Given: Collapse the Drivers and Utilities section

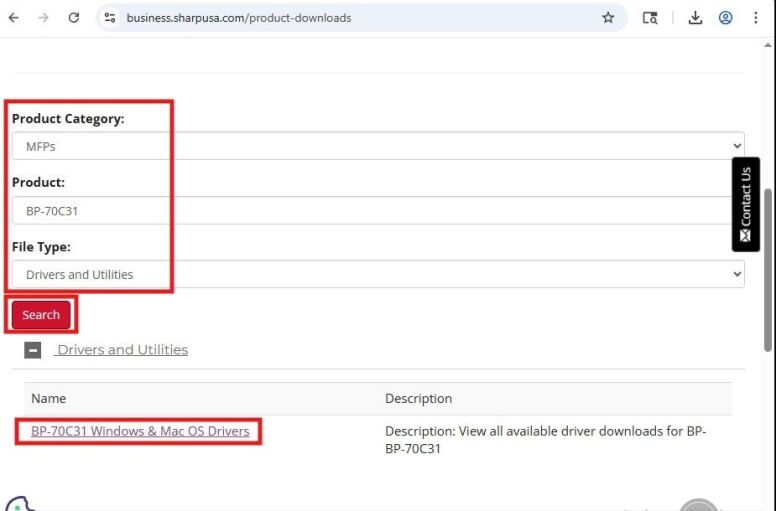Looking at the screenshot, I should (33, 350).
